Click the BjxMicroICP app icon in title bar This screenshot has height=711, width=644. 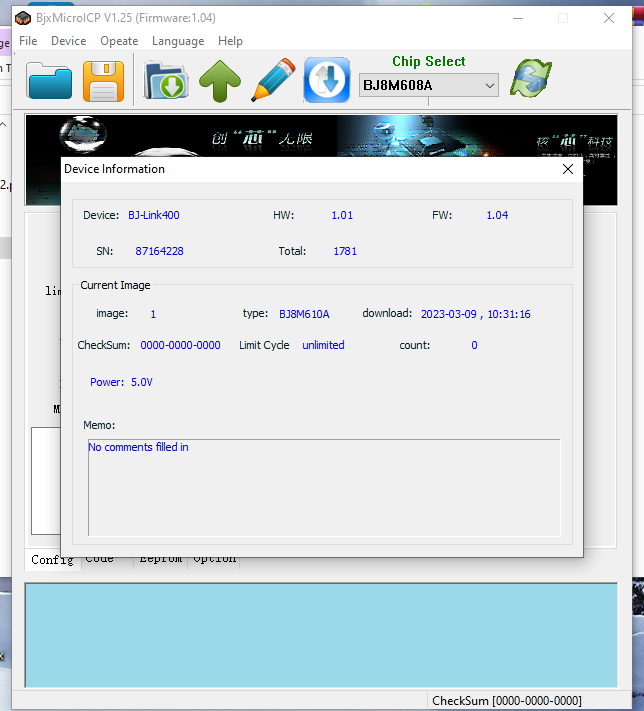[x=22, y=18]
